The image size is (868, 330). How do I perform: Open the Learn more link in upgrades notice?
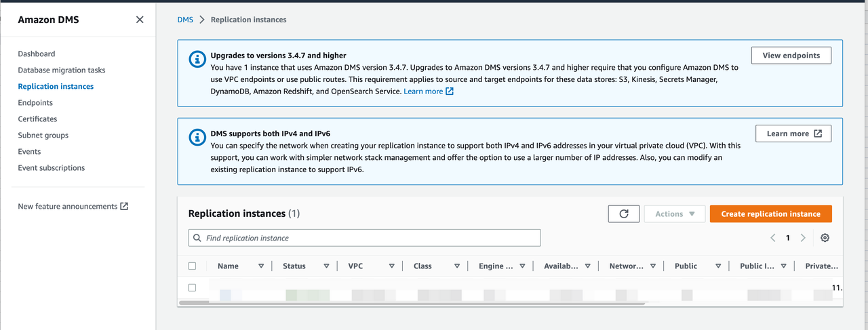[x=429, y=91]
